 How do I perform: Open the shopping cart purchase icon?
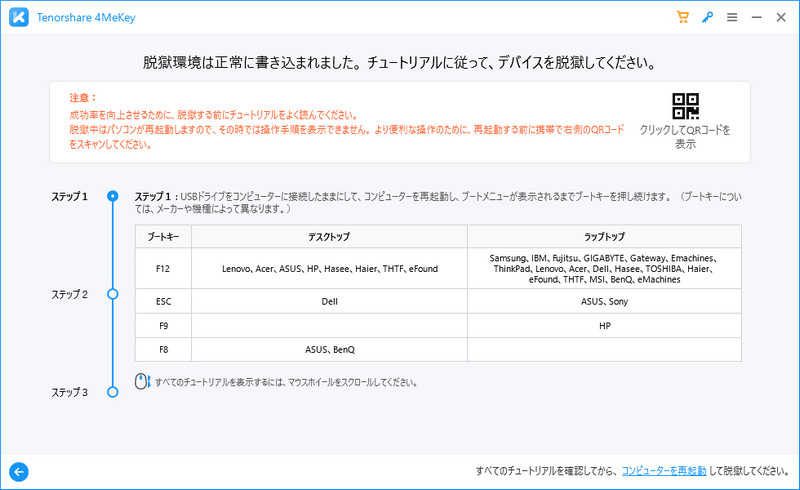click(x=682, y=17)
